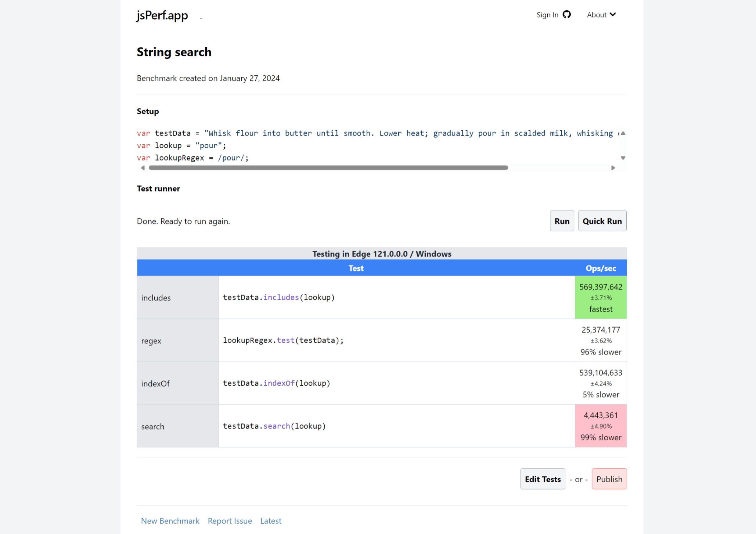Click the 4,443,361 slowest result cell
Screen dimensions: 756x534
601,426
